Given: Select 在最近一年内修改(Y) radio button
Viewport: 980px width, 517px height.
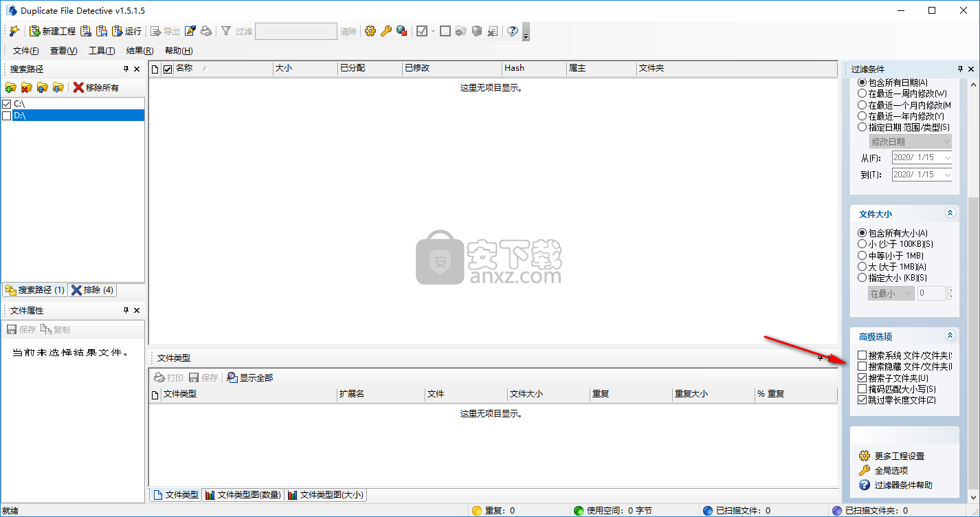Looking at the screenshot, I should [862, 115].
